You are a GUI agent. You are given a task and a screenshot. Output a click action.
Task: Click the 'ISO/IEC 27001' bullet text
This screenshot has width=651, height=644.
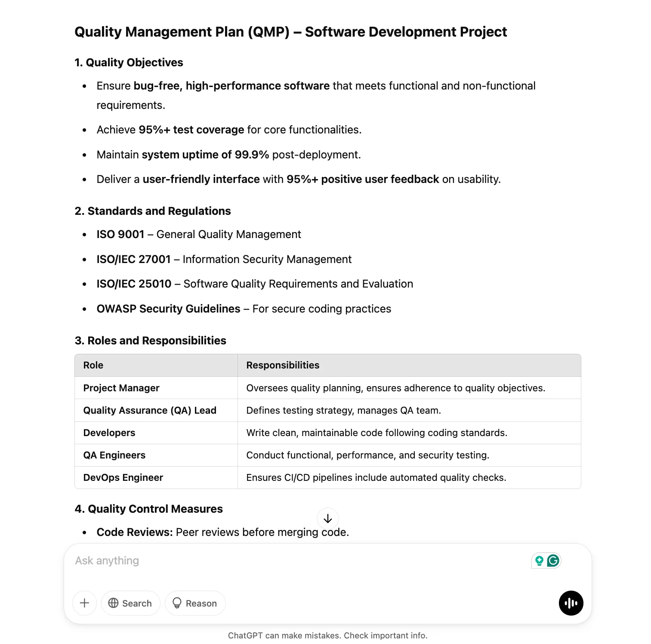pos(224,259)
